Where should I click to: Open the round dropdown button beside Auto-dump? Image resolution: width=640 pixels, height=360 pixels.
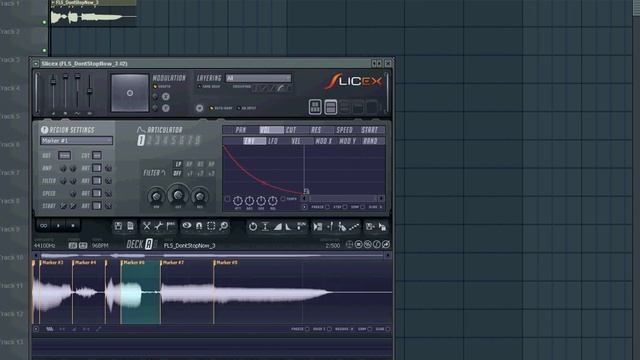coord(199,108)
